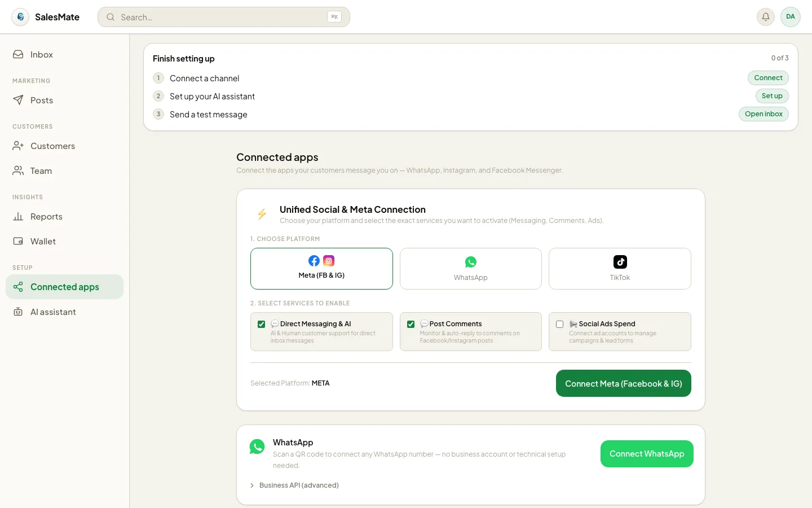This screenshot has width=812, height=508.
Task: Open the notifications bell
Action: (x=766, y=17)
